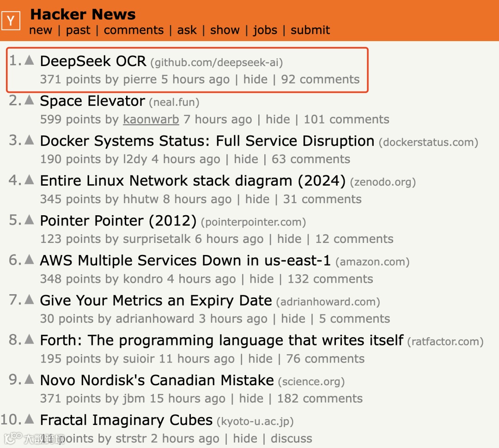This screenshot has width=499, height=448.
Task: Open Docker Systems Status: Full Service Disruption
Action: coord(207,141)
